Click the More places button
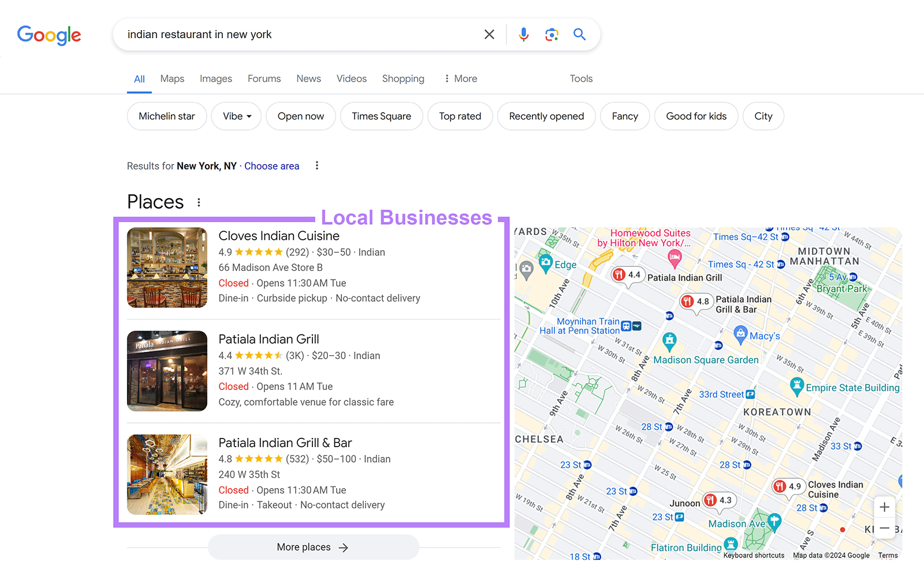This screenshot has width=924, height=580. coord(313,547)
